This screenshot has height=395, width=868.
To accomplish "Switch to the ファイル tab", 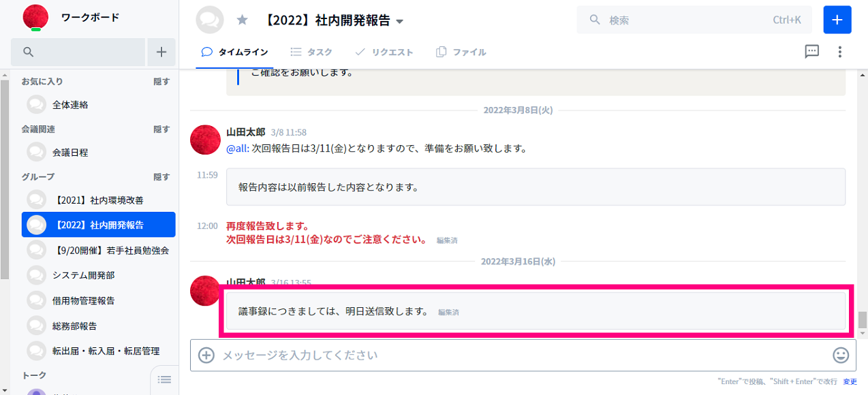I will [x=461, y=52].
